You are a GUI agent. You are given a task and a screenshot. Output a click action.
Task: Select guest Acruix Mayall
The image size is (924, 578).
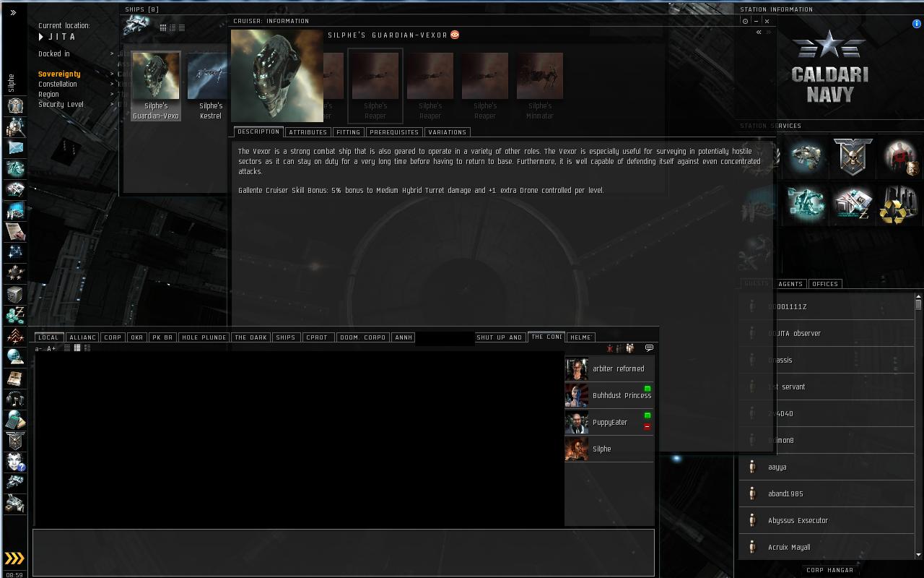pyautogui.click(x=827, y=547)
